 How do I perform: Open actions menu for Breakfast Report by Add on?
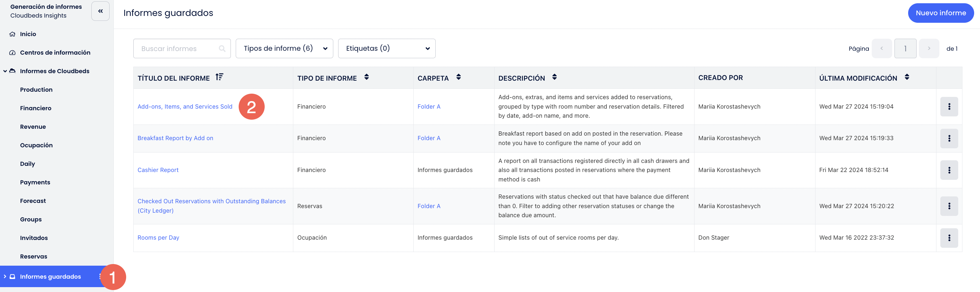coord(949,139)
